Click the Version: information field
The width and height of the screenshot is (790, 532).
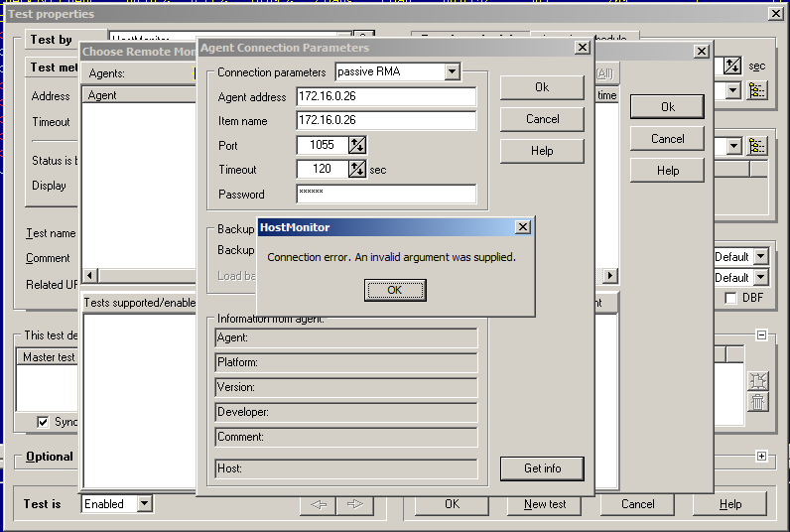346,387
